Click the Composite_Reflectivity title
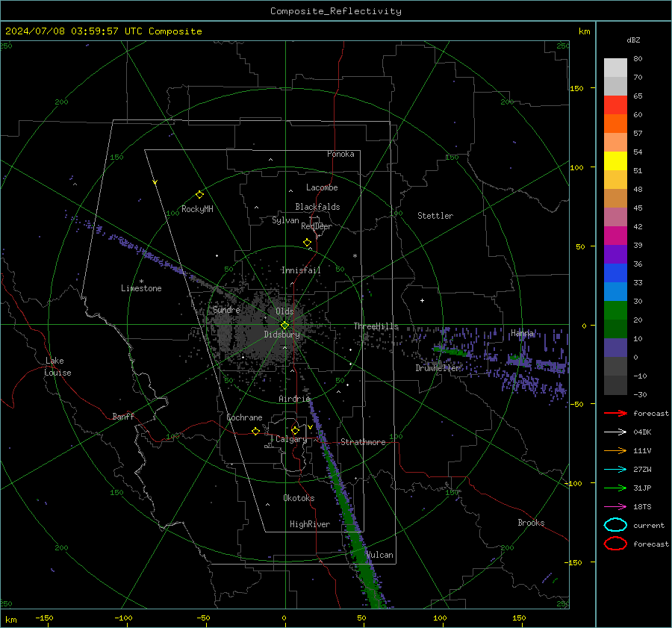The height and width of the screenshot is (628, 672). click(x=336, y=11)
